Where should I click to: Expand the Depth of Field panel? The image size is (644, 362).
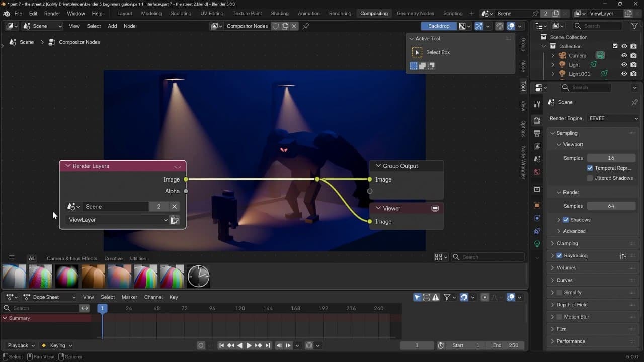point(552,305)
